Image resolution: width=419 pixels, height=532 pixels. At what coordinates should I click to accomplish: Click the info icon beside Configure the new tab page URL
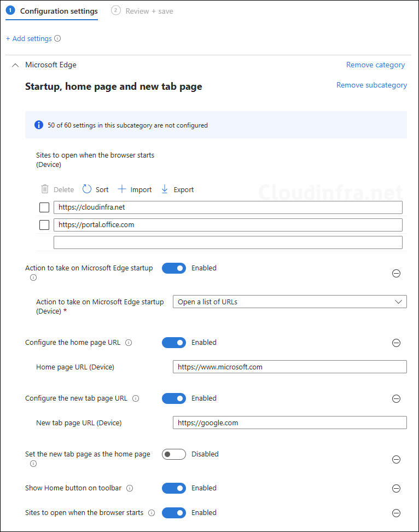135,398
